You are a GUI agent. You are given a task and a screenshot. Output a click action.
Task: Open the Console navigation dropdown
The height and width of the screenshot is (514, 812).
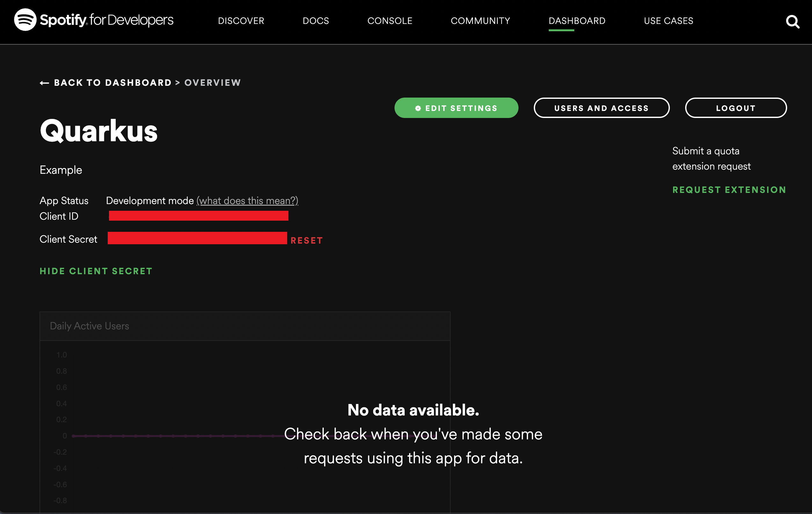point(389,21)
